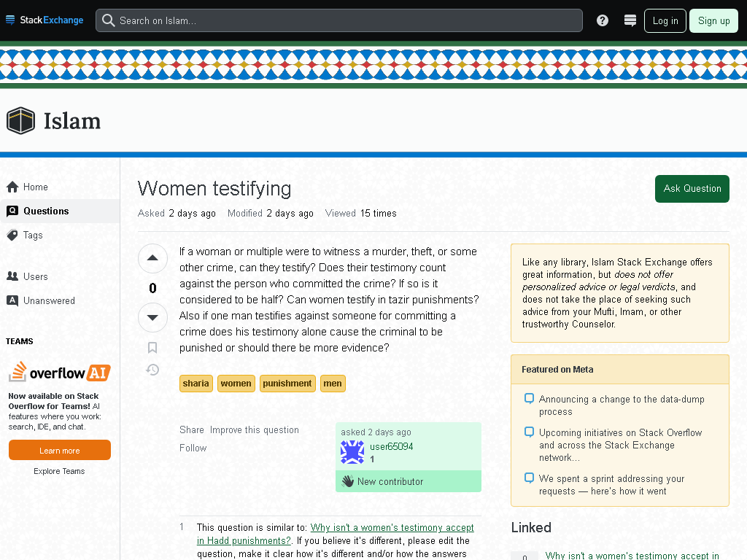Open Unanswered in the left navigation

click(x=60, y=300)
